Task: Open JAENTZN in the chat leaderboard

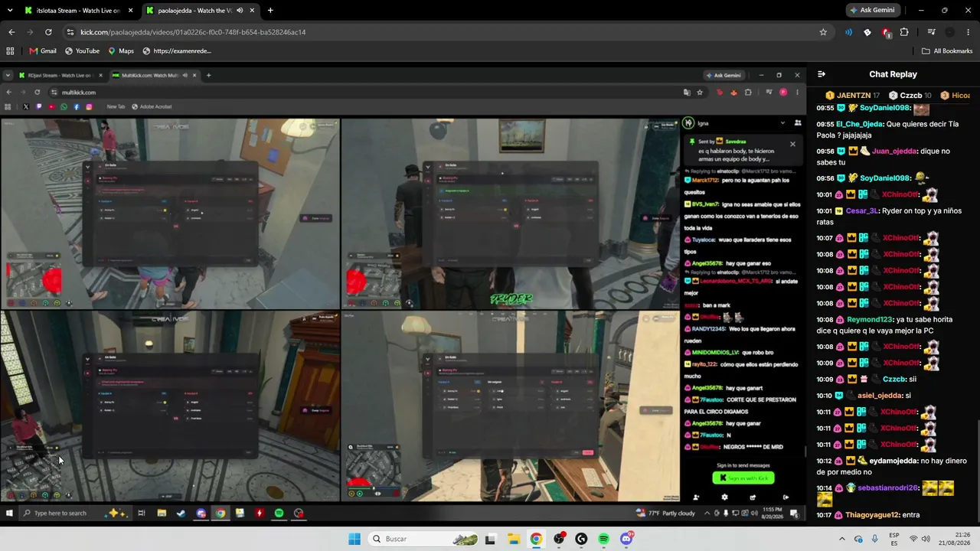Action: coord(853,96)
